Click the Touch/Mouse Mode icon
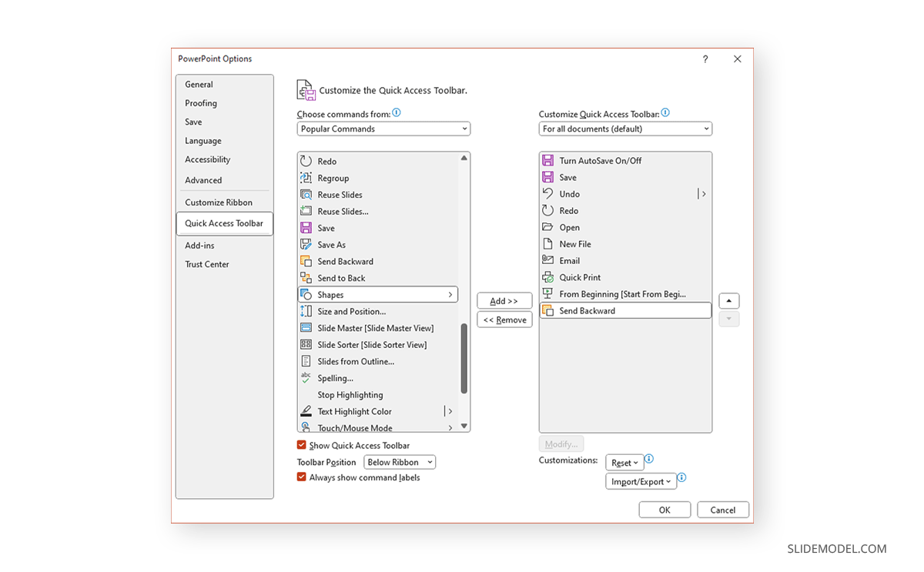 (x=306, y=427)
